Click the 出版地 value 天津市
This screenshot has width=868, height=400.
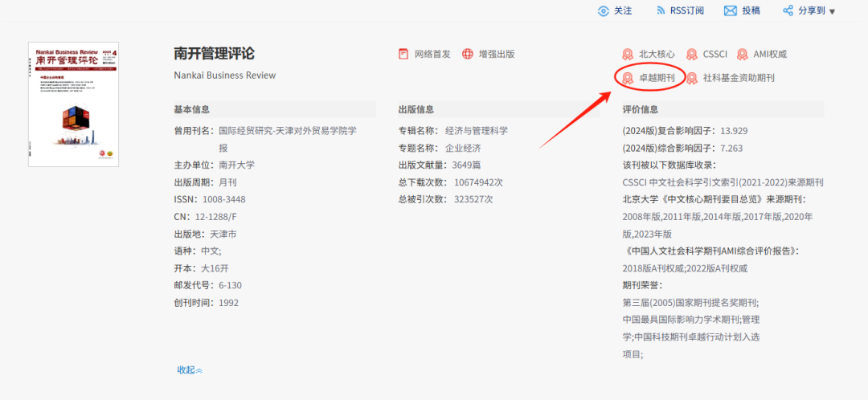(223, 234)
